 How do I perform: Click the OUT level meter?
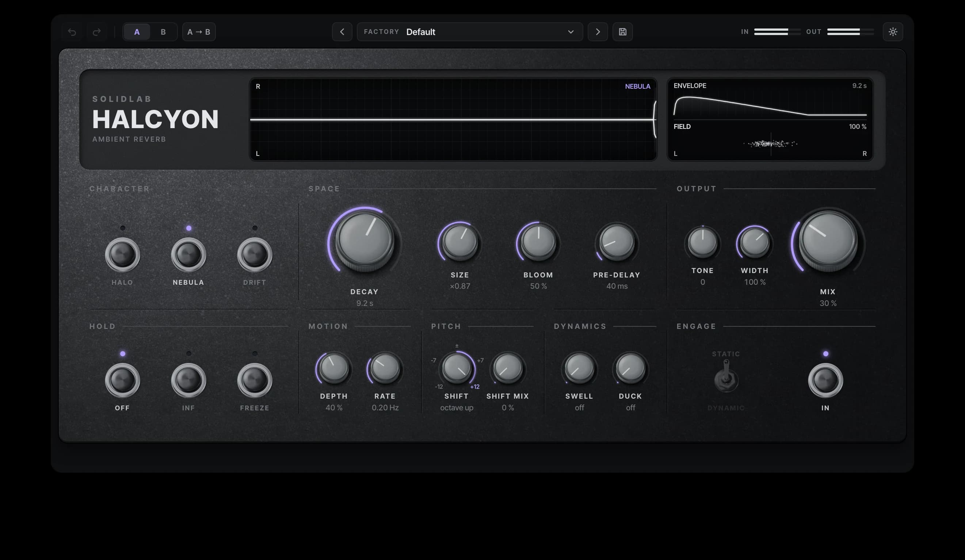pos(851,32)
